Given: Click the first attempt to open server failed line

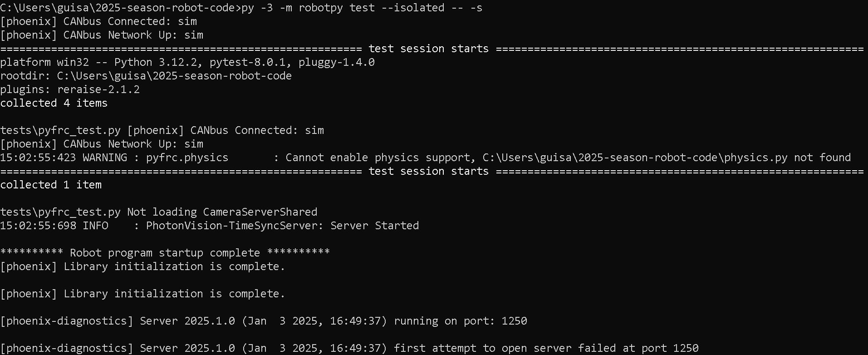Looking at the screenshot, I should coord(349,348).
